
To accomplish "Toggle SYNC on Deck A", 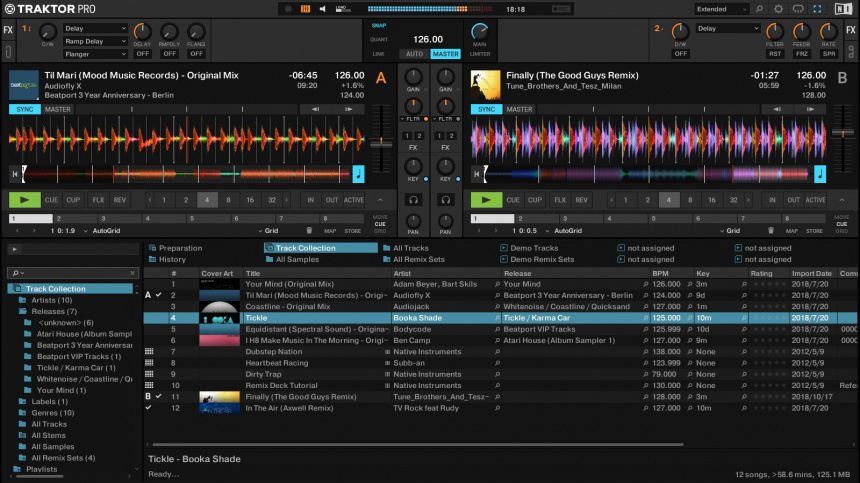I will [25, 109].
